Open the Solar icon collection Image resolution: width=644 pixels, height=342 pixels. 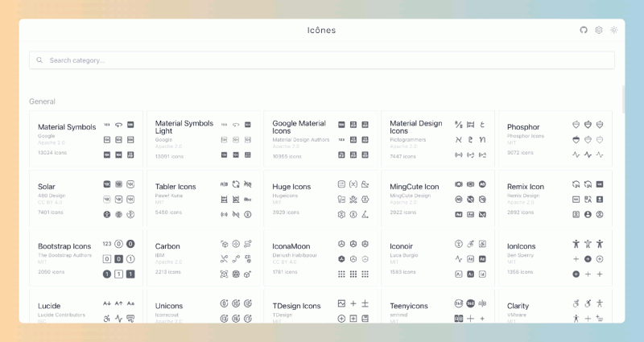coord(86,198)
